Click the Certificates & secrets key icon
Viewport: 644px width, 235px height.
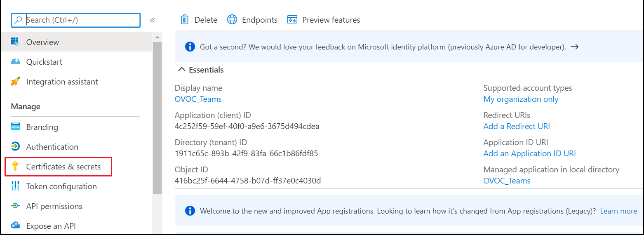[x=15, y=167]
